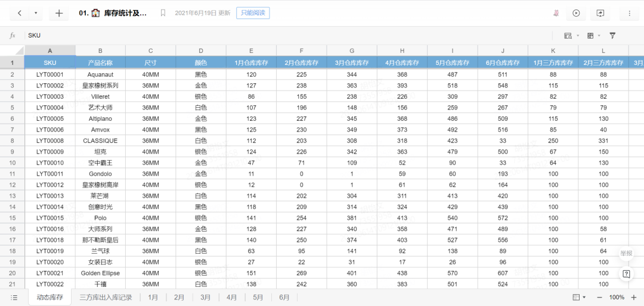Switch to the 三方库出入库记录 sheet tab

pos(106,298)
